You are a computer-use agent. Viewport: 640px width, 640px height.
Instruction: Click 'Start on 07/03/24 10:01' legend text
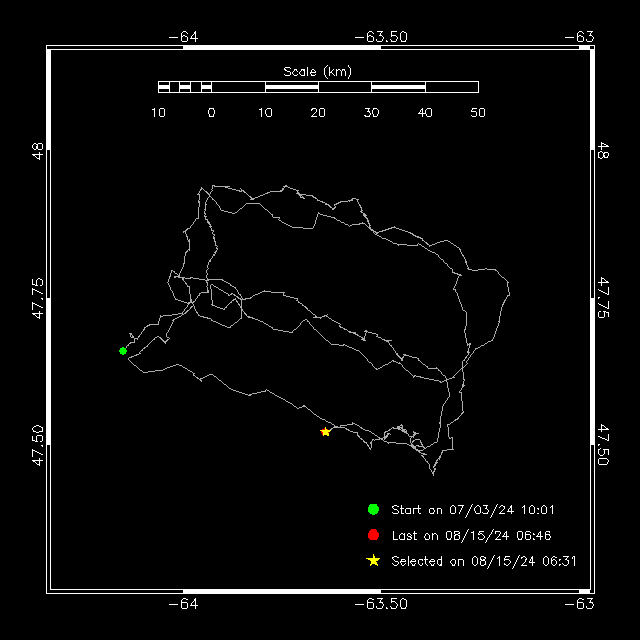473,510
